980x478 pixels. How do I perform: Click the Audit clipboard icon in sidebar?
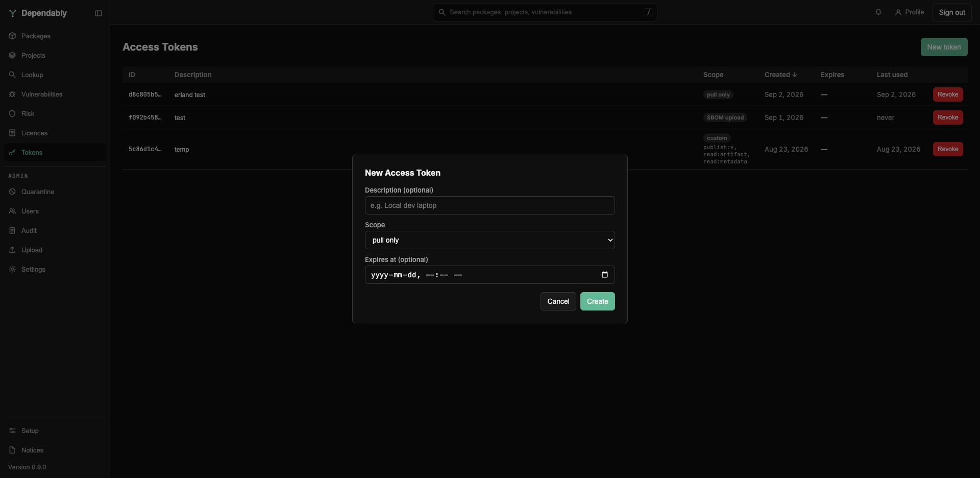point(12,231)
